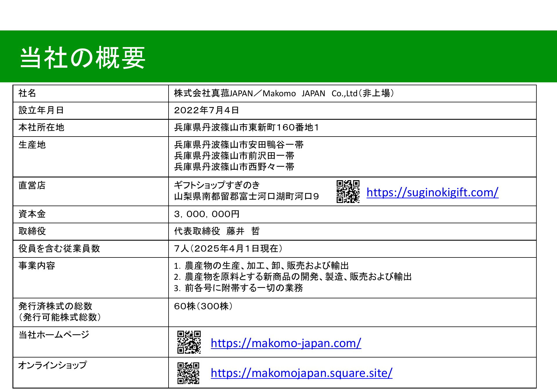Screen dimensions: 557x392
Task: Select the 発行済株式の総数 label
Action: 55,306
